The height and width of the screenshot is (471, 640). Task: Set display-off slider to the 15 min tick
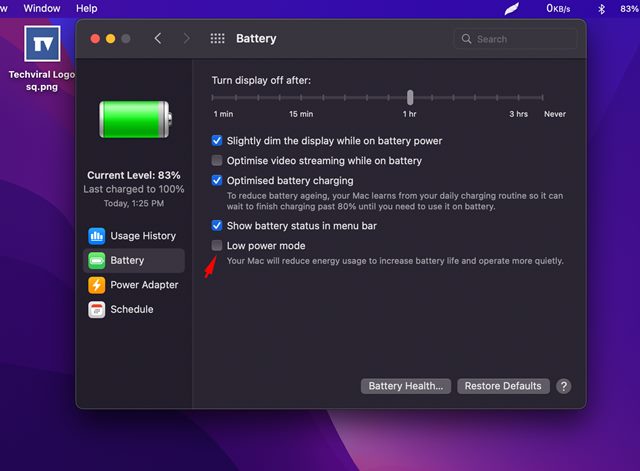[301, 98]
